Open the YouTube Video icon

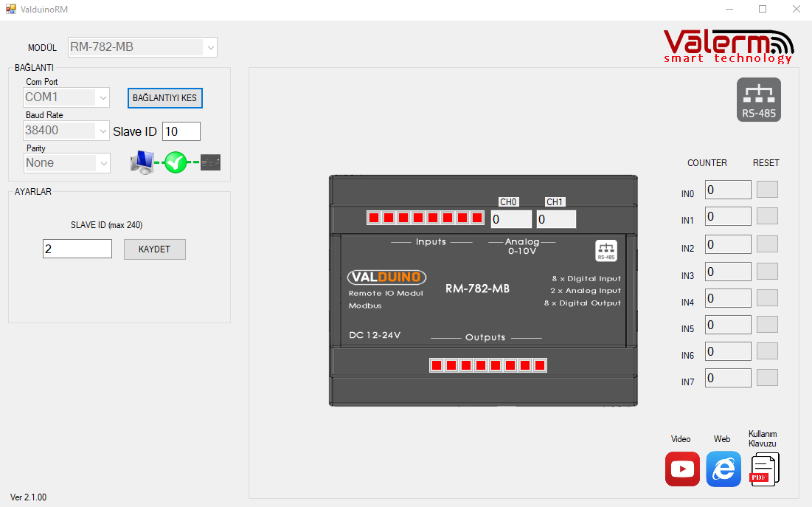click(682, 469)
